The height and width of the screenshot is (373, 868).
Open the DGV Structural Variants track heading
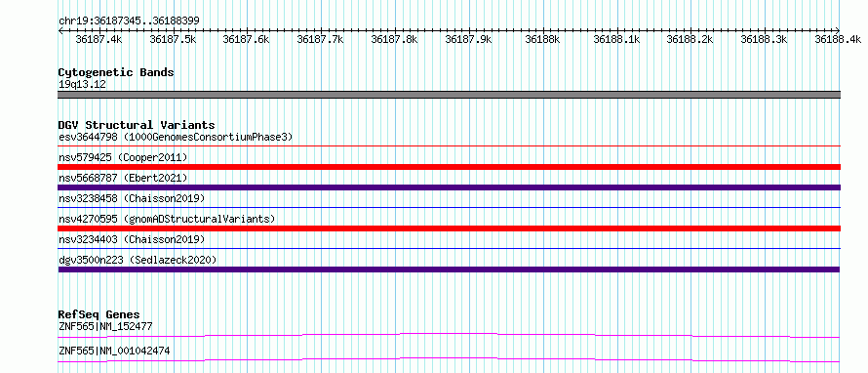tap(137, 125)
